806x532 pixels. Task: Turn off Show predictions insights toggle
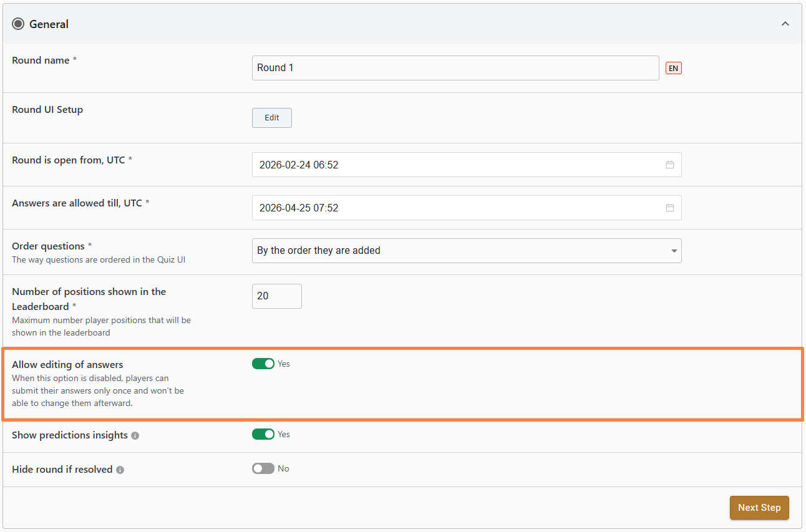click(x=263, y=435)
